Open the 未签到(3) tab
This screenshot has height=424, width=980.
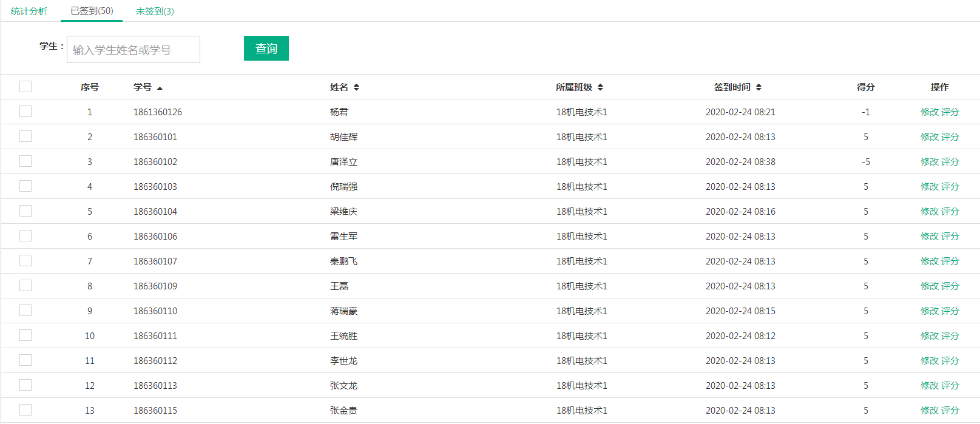pyautogui.click(x=155, y=12)
